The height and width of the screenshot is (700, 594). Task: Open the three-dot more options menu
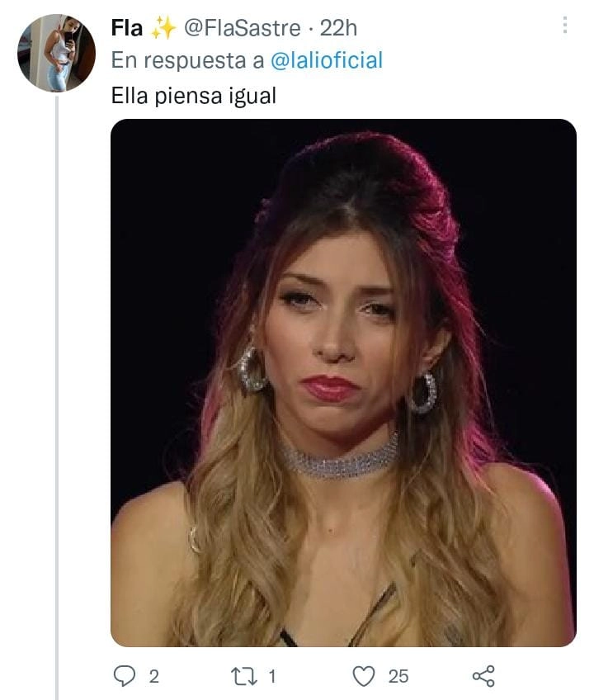click(565, 26)
